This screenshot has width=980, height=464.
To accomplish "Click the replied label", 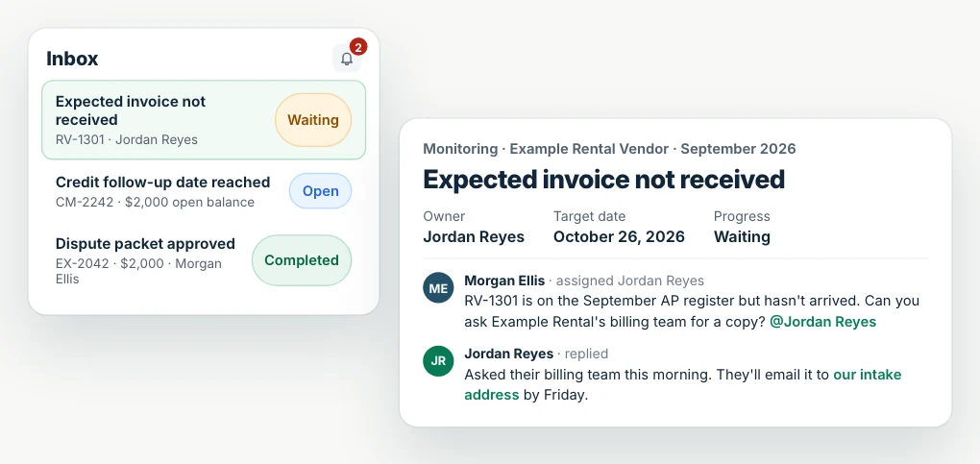I will tap(586, 354).
